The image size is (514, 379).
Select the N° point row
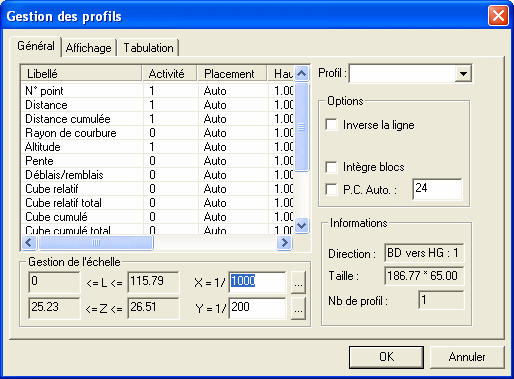pyautogui.click(x=157, y=91)
